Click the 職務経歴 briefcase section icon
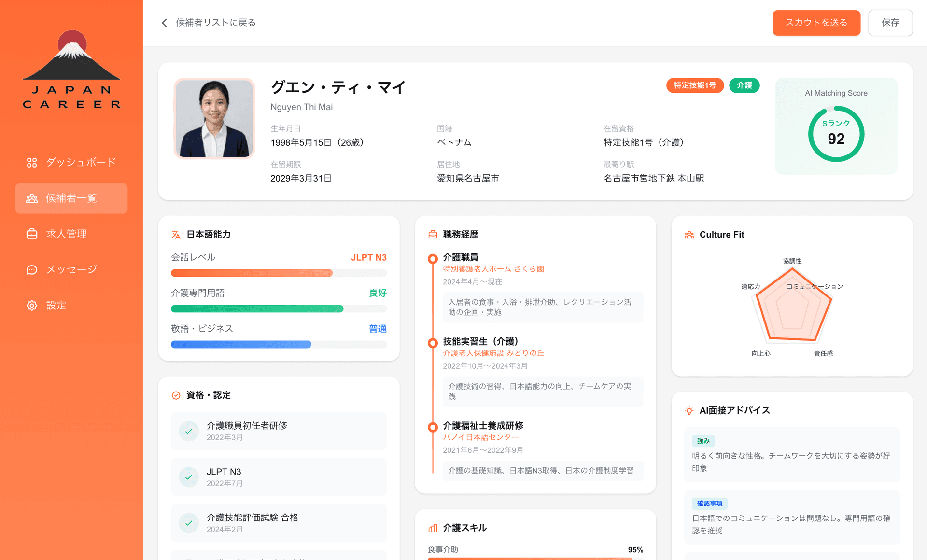 (433, 234)
